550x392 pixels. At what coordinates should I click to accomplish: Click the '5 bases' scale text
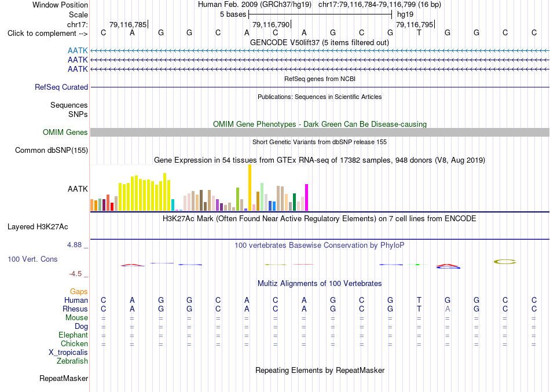[233, 14]
